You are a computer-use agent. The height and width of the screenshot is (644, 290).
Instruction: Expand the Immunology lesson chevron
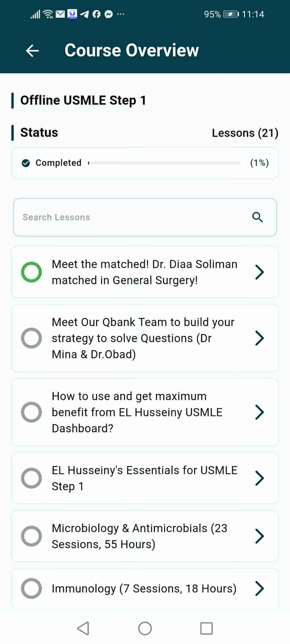259,588
